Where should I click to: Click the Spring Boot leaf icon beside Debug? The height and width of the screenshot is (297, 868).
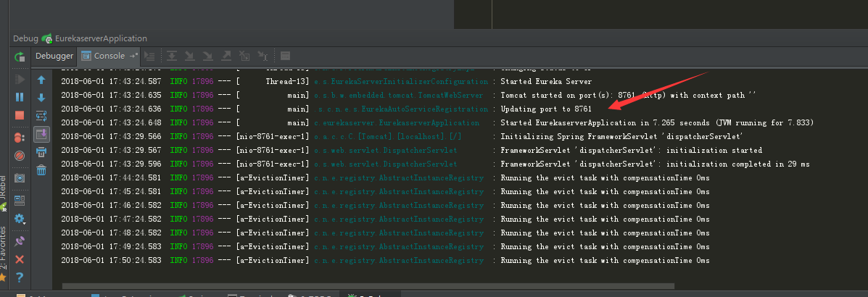point(46,38)
